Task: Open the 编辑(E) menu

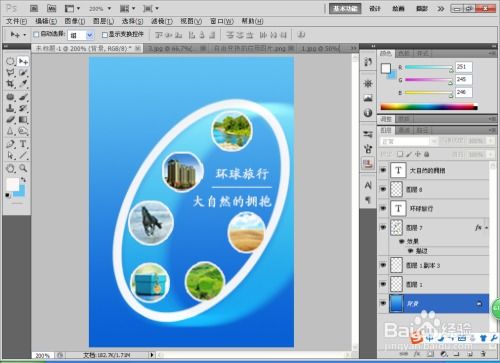Action: pyautogui.click(x=46, y=21)
